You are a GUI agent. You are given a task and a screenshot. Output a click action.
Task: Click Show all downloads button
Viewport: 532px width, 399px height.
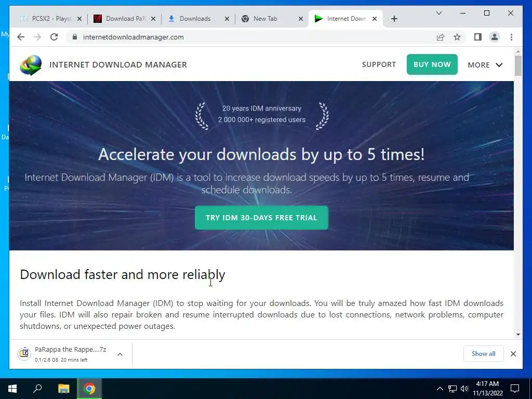click(483, 354)
